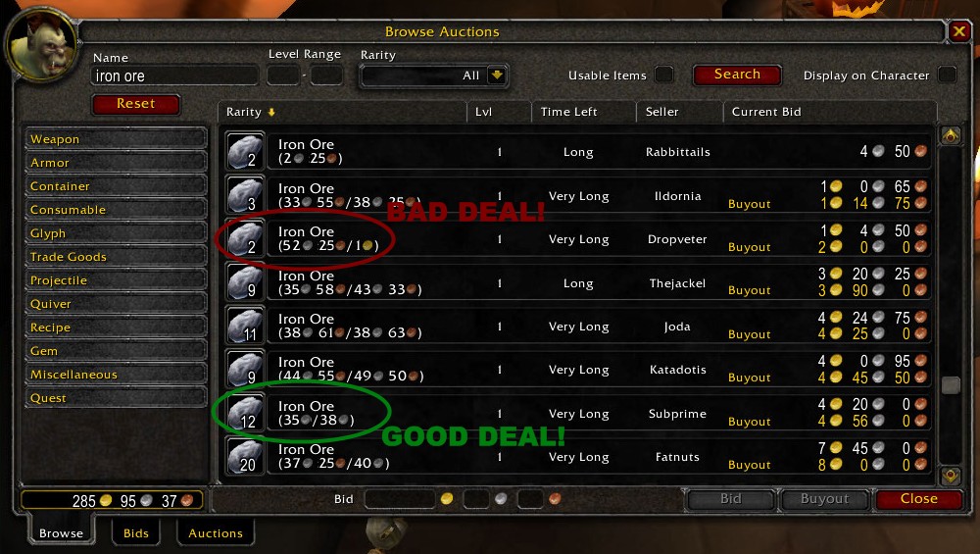
Task: Open the Rarity dropdown arrow
Action: (x=497, y=76)
